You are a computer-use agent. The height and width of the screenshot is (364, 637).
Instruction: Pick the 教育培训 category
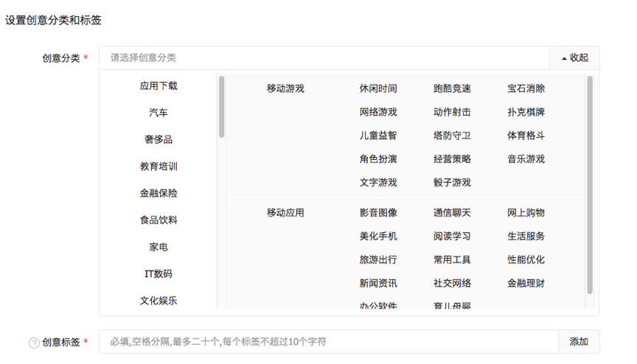click(x=159, y=167)
